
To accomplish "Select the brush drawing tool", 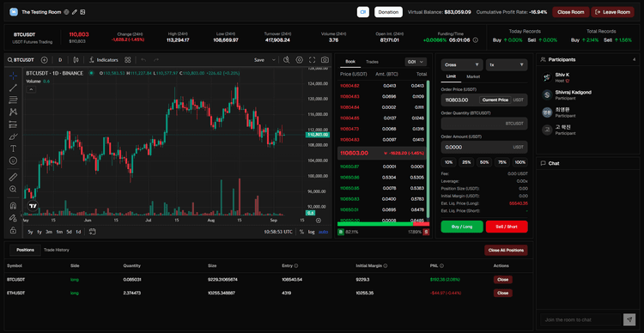I will coord(13,136).
